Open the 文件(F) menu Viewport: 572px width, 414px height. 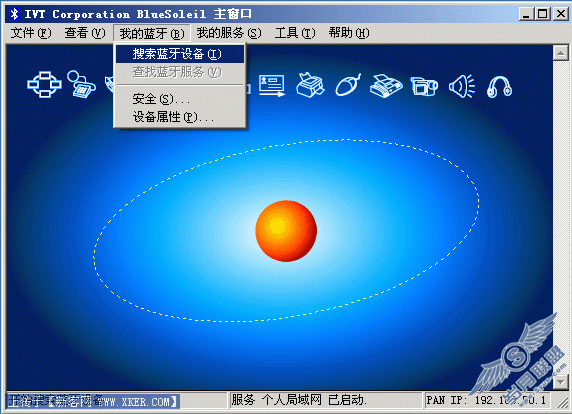tap(31, 33)
